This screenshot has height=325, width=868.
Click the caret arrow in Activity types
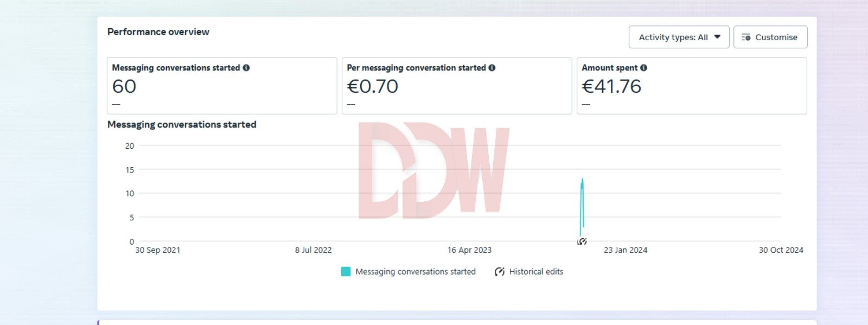[717, 37]
